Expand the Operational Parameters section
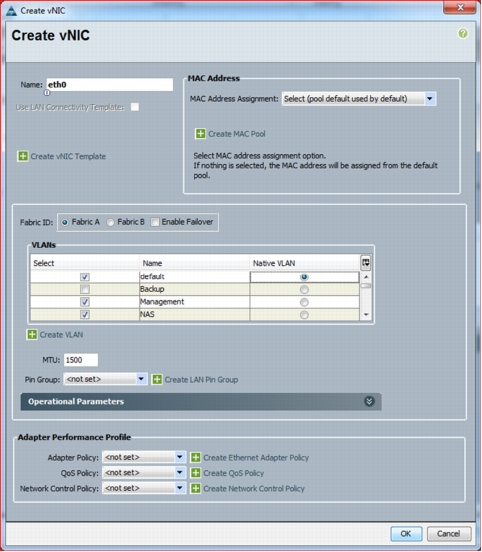482x552 pixels. coord(369,401)
